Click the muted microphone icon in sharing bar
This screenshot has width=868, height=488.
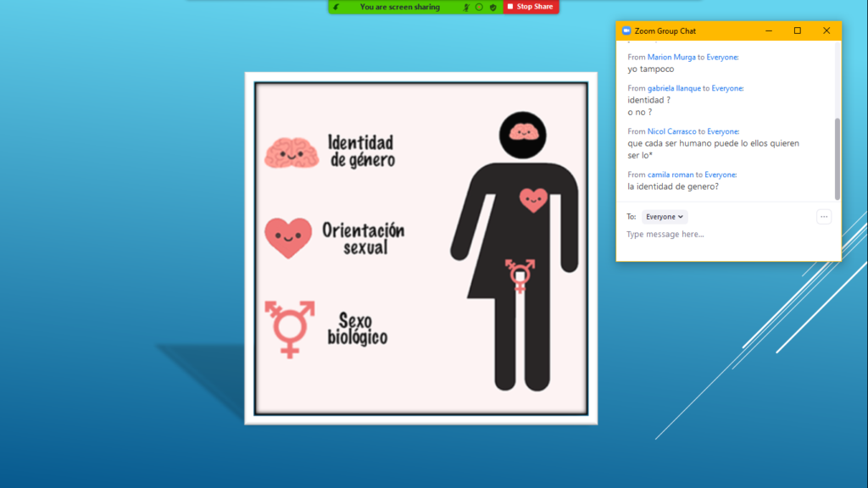(466, 7)
